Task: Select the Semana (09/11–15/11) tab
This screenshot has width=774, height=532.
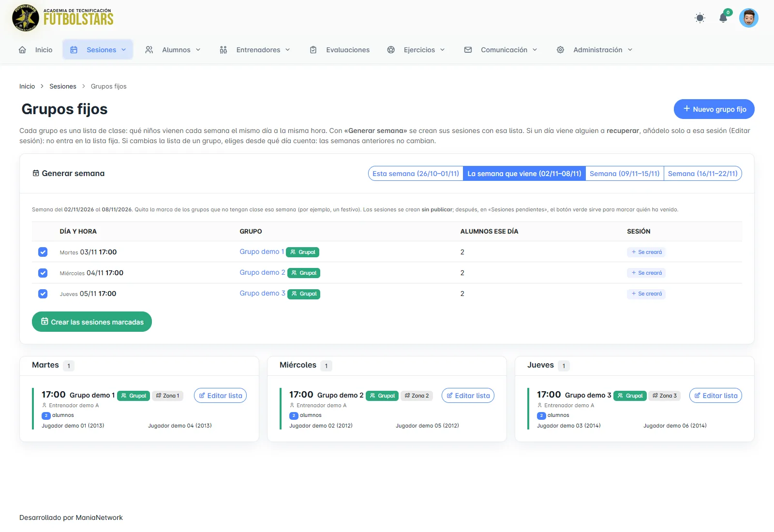Action: click(625, 174)
